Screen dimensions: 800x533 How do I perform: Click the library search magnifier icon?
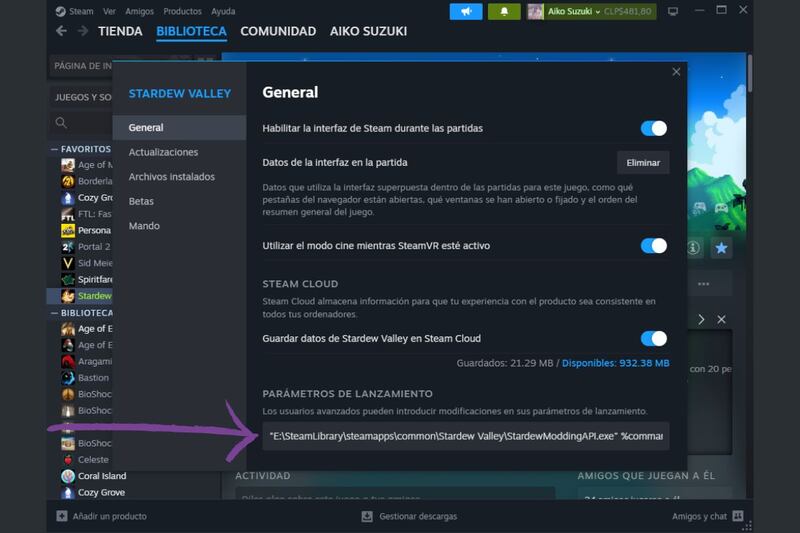[x=62, y=123]
